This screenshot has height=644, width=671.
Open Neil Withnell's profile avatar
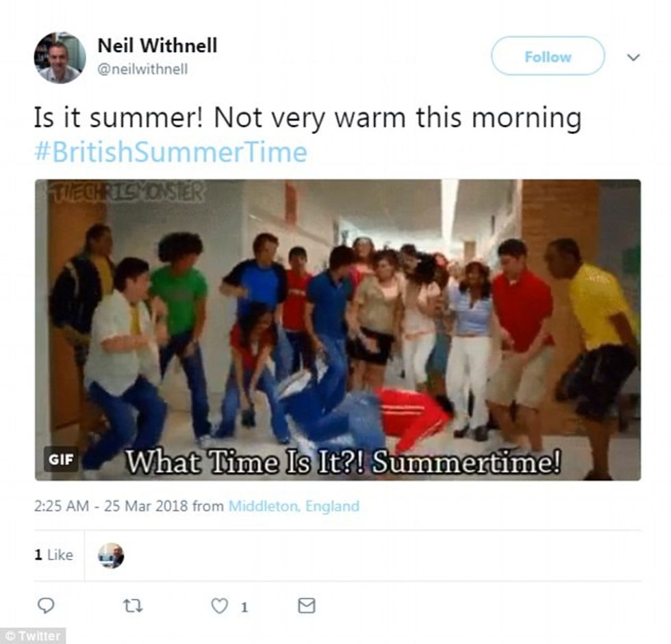tap(60, 57)
